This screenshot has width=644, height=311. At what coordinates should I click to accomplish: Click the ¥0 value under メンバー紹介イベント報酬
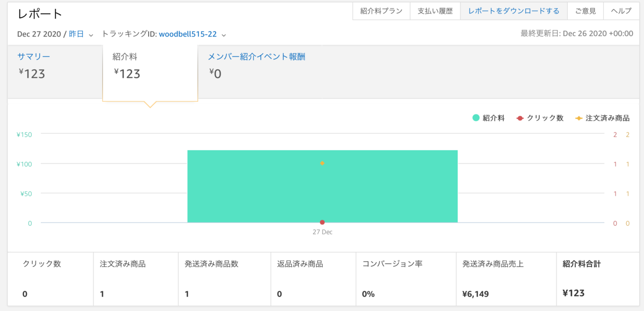tap(215, 73)
